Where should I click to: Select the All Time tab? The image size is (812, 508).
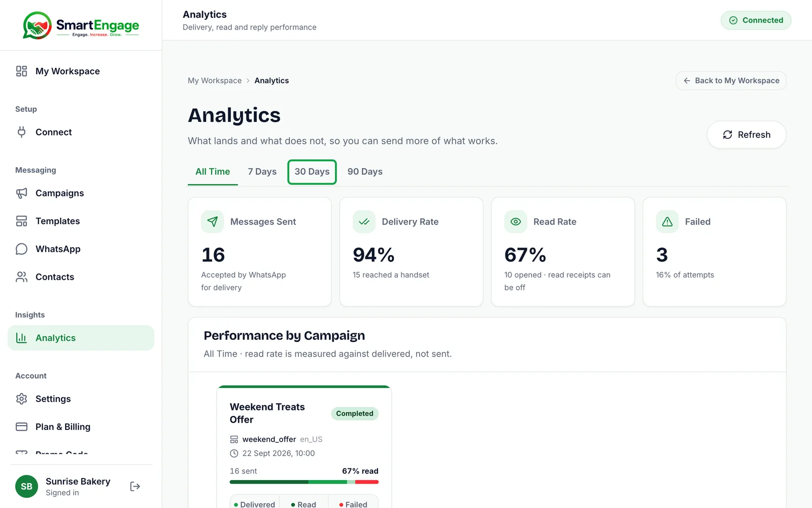click(213, 172)
